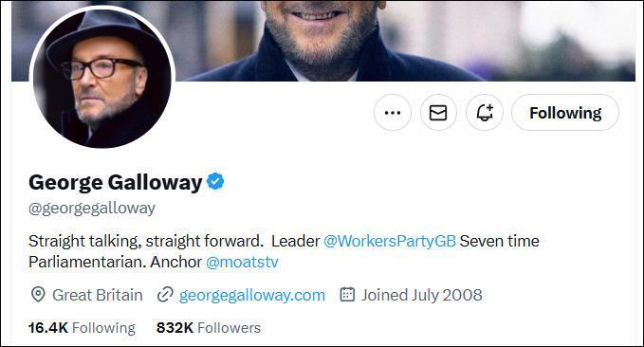Click the Great Britain location text
644x347 pixels.
(98, 295)
